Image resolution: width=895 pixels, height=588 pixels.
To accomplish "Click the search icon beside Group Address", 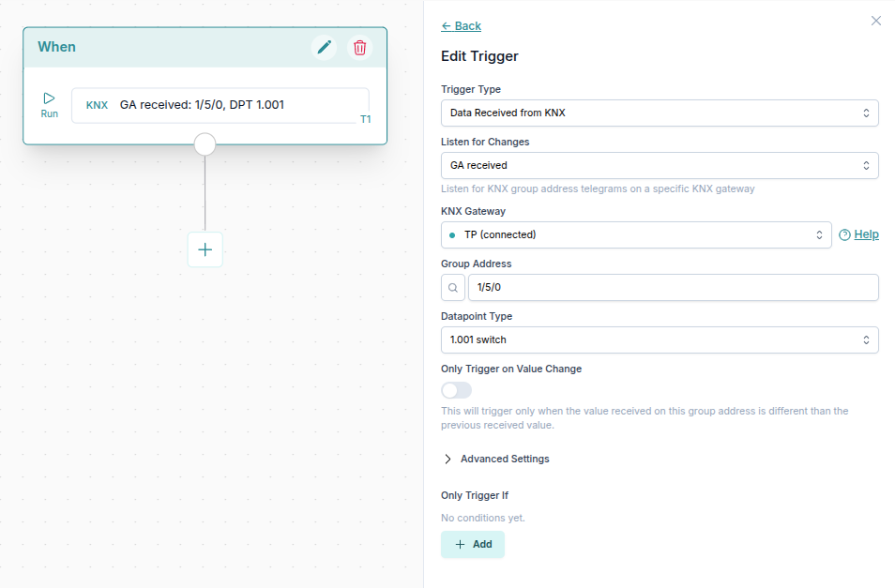I will coord(452,288).
